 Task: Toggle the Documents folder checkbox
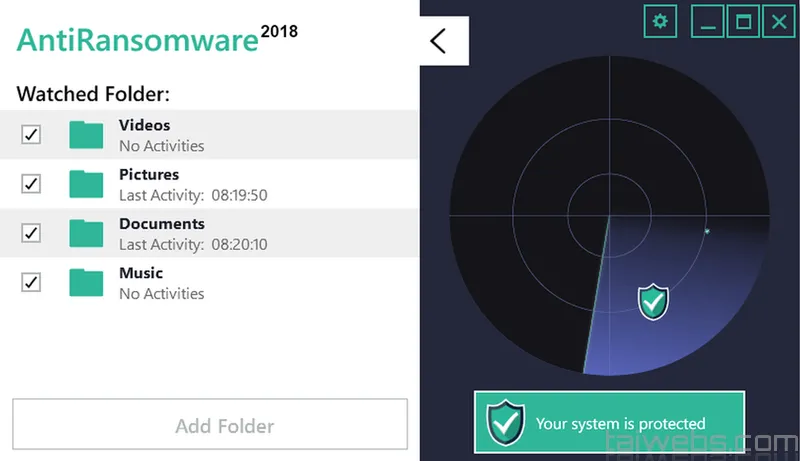point(31,233)
